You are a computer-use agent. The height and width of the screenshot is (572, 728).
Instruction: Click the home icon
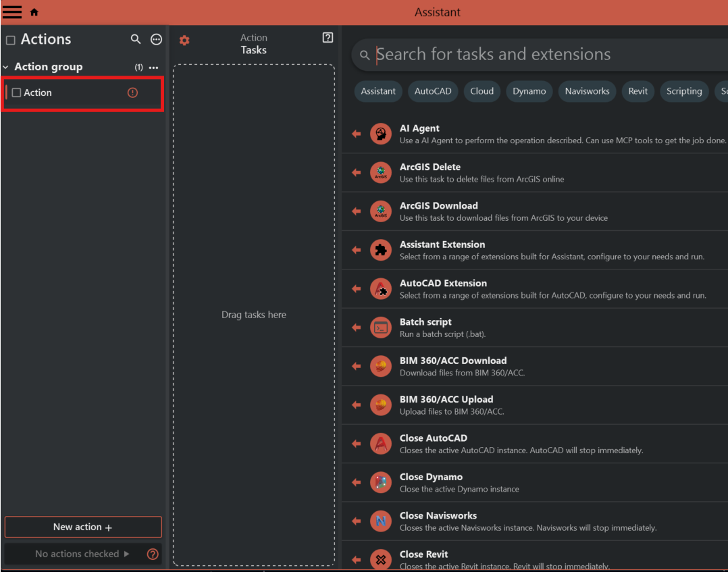coord(34,12)
